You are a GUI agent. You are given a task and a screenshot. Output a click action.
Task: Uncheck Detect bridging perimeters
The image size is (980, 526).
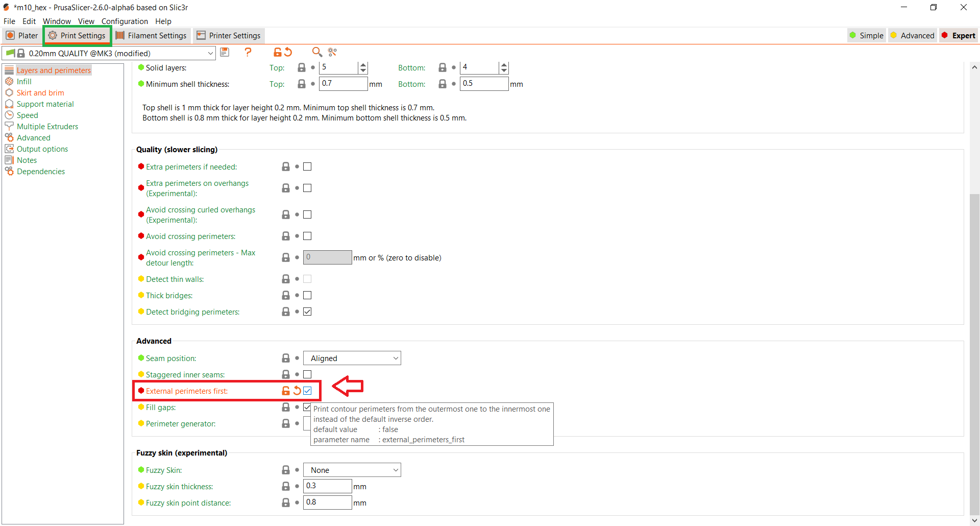coord(307,312)
